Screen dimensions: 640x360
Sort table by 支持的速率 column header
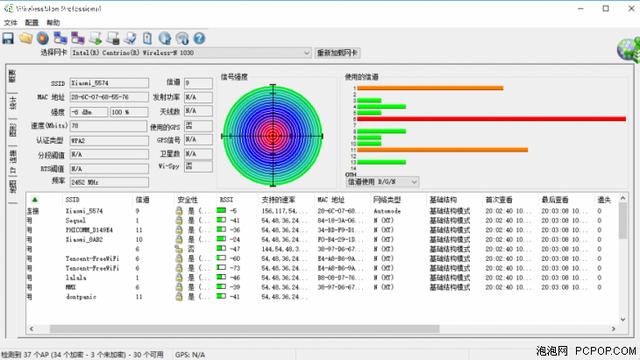tap(278, 200)
